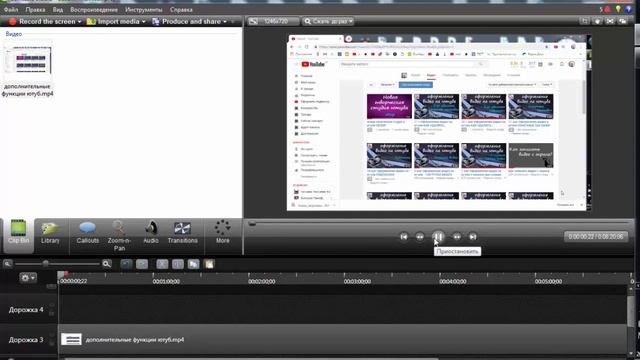Click the timeline zoom slider handle
This screenshot has height=360, width=640.
pos(46,264)
